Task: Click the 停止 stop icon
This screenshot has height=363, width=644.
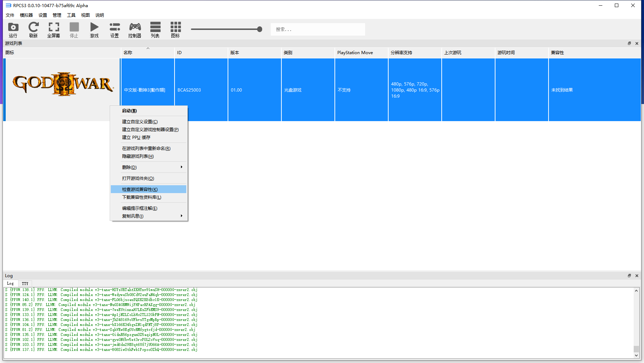Action: point(74,27)
